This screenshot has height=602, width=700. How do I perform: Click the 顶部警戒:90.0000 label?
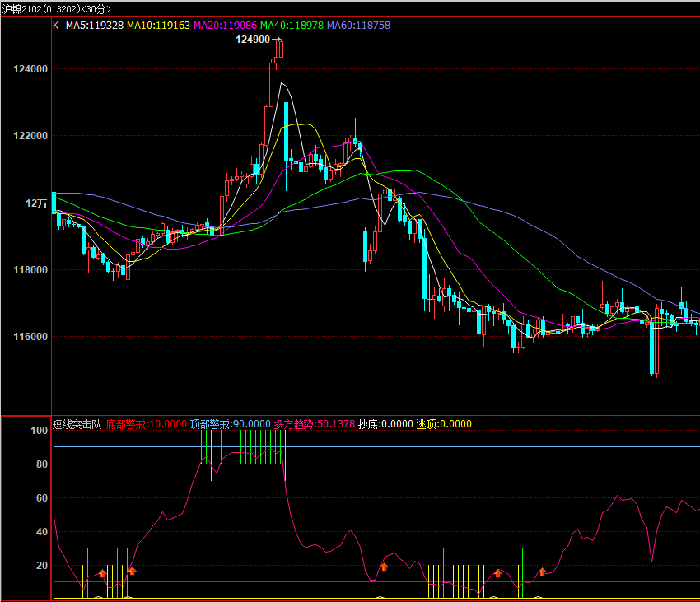tap(231, 424)
